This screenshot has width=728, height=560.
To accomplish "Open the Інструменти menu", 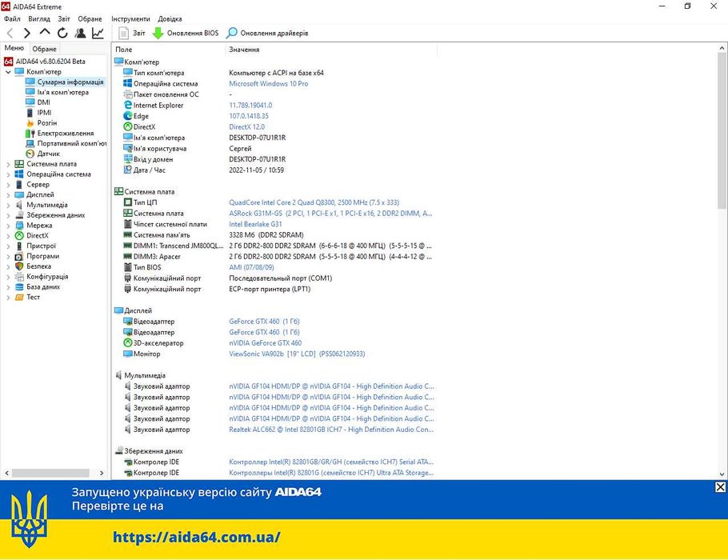I will tap(130, 19).
